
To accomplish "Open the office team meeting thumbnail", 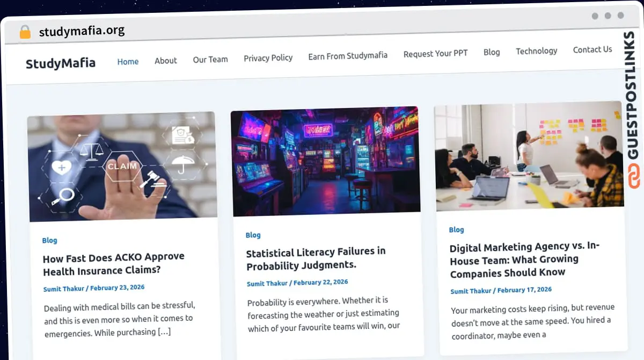I will click(x=529, y=156).
